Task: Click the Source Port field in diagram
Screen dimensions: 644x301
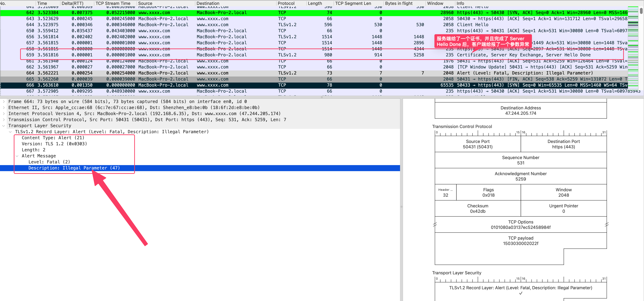Action: click(x=478, y=144)
